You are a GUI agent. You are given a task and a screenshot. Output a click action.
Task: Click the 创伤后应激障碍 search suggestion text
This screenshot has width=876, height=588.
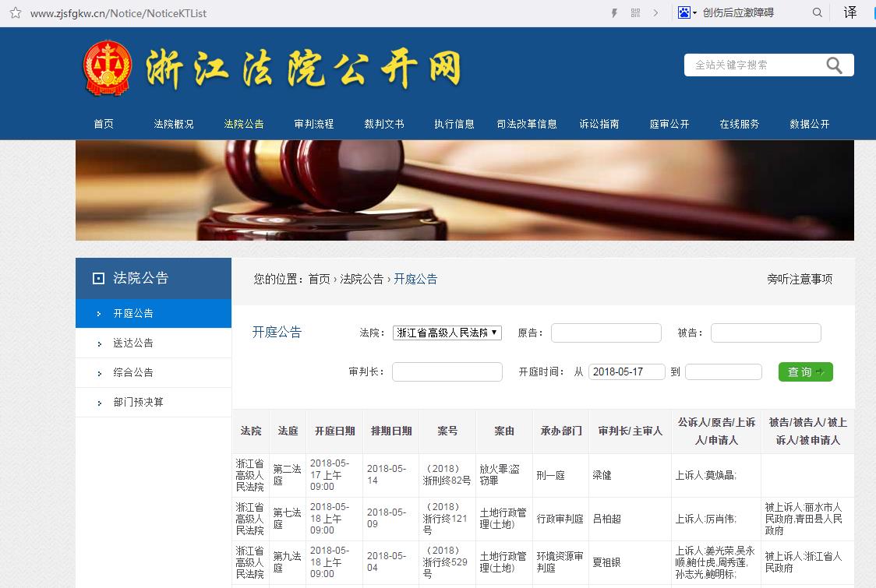pyautogui.click(x=738, y=12)
